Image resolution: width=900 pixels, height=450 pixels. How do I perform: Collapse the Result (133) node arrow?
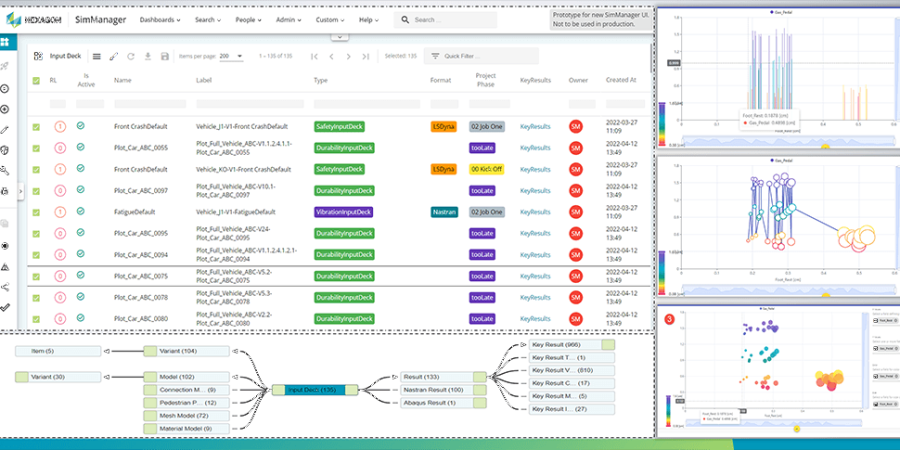[394, 377]
